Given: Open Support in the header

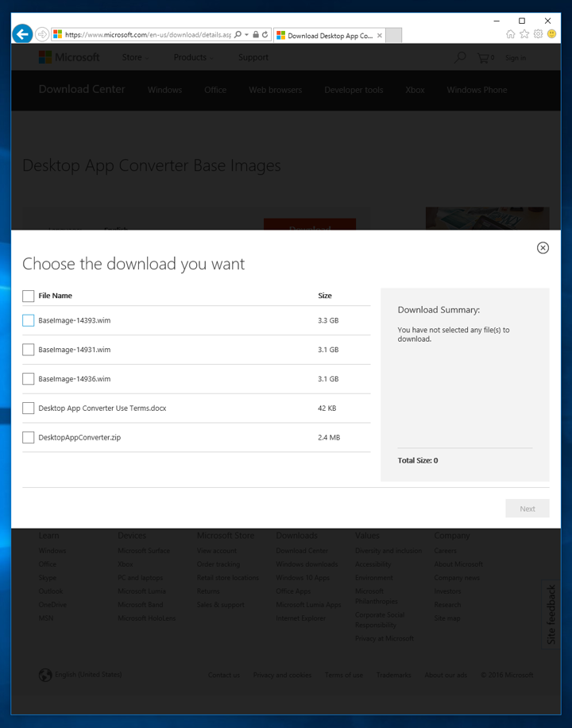Looking at the screenshot, I should click(x=253, y=57).
